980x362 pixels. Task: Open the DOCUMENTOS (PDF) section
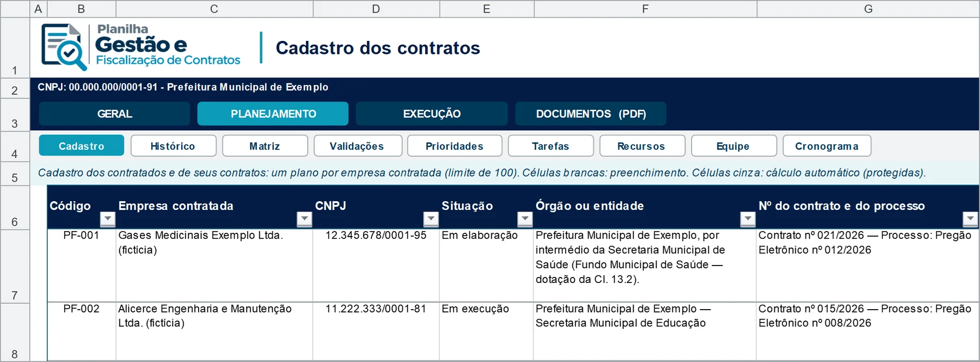(x=591, y=114)
